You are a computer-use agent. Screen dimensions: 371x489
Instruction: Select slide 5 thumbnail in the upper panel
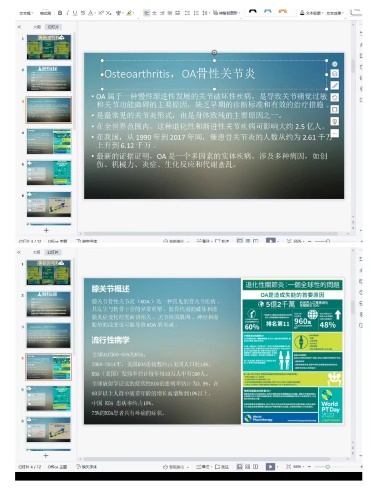(49, 173)
